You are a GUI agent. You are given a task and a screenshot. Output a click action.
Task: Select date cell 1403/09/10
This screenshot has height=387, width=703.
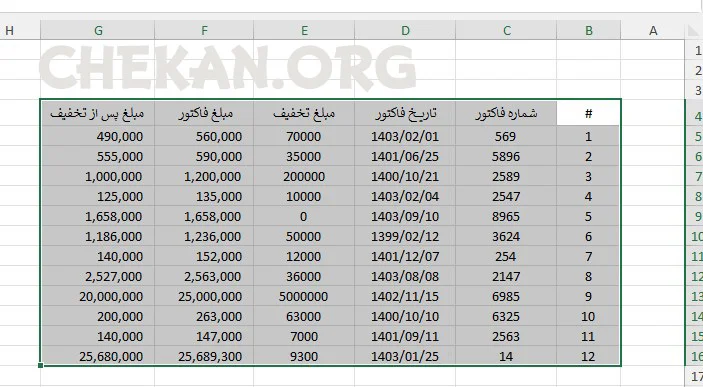405,216
